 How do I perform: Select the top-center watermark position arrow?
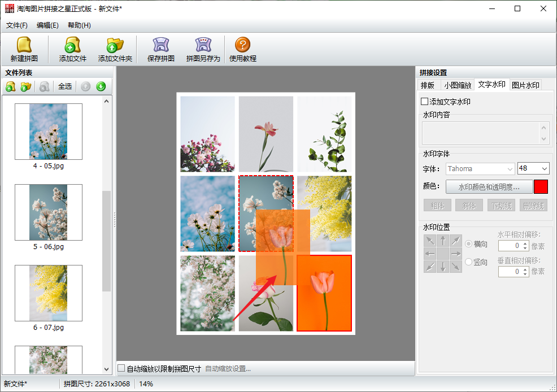coord(443,241)
